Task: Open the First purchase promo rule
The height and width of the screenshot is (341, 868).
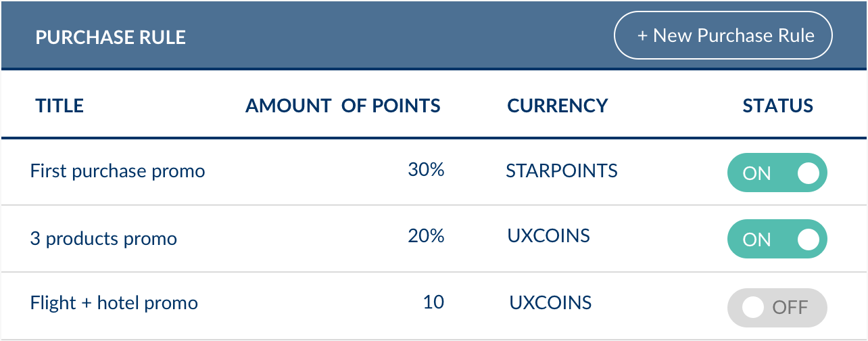Action: click(118, 170)
